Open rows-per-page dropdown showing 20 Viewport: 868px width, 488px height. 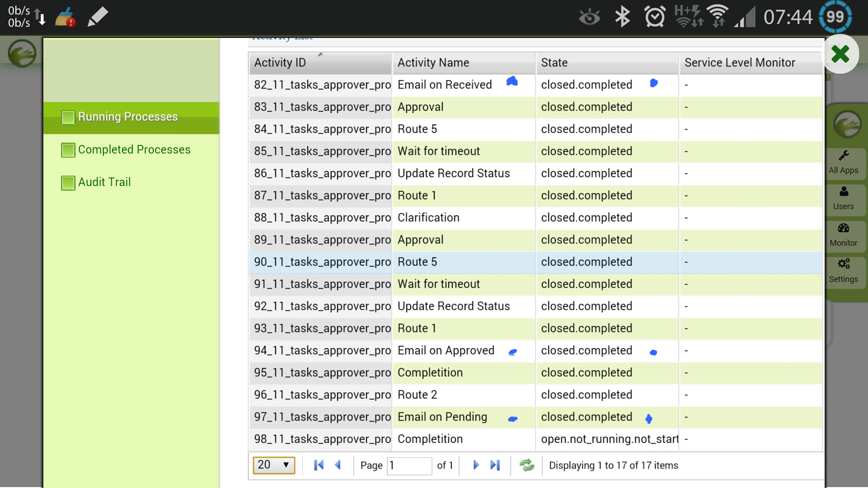click(x=274, y=465)
